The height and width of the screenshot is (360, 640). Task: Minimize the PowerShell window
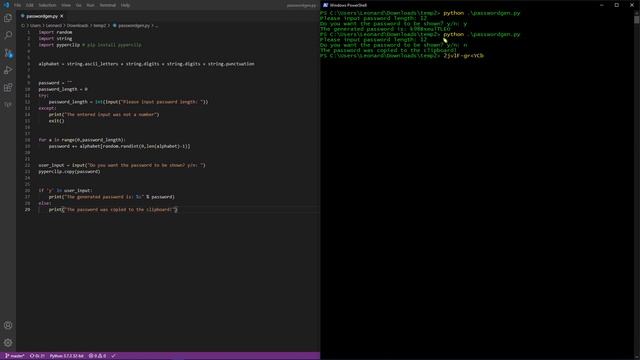pyautogui.click(x=602, y=5)
